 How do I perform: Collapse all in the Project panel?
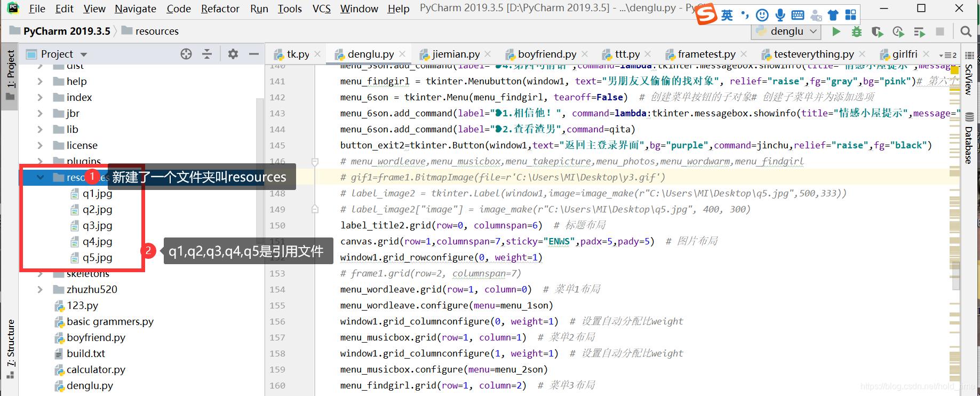click(x=207, y=54)
